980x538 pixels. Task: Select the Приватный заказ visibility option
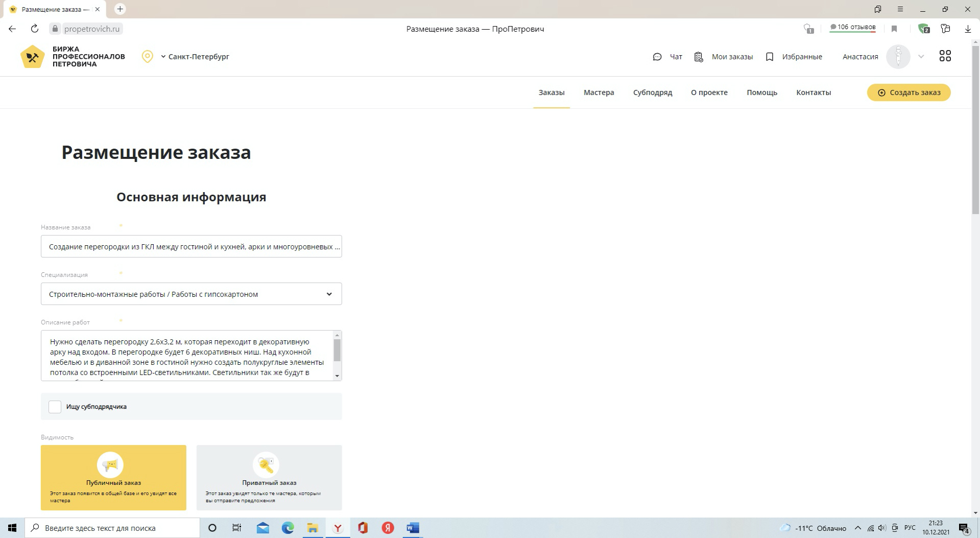[x=269, y=477]
